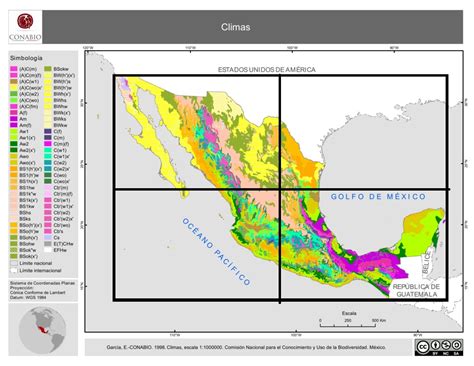This screenshot has width=474, height=366.
Task: Click the Océano Pacífico map label
Action: coord(216,252)
